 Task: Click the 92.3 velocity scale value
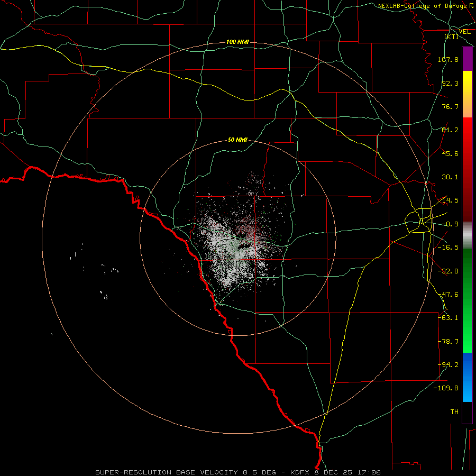tap(450, 83)
